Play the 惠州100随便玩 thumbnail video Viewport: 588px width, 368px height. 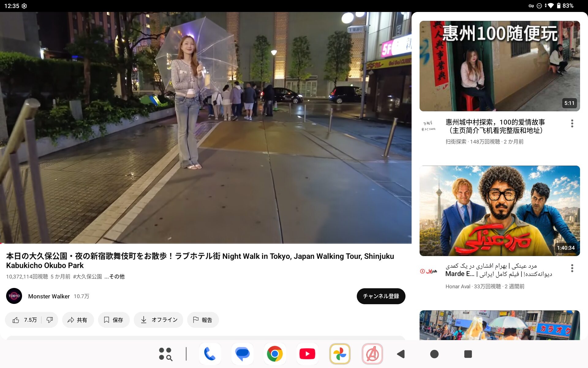[499, 66]
